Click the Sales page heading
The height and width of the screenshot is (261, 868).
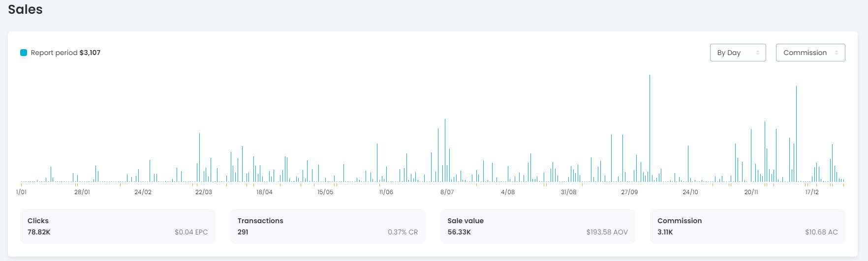point(25,9)
